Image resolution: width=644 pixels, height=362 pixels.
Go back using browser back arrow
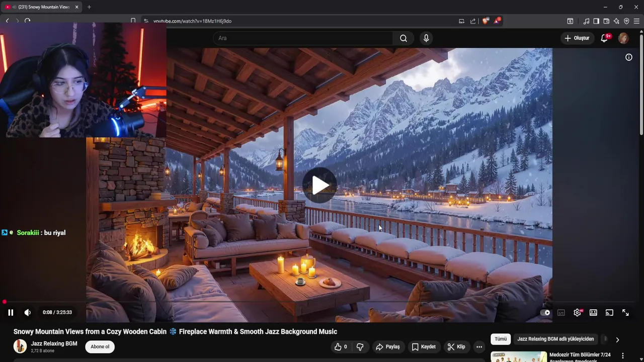click(7, 21)
